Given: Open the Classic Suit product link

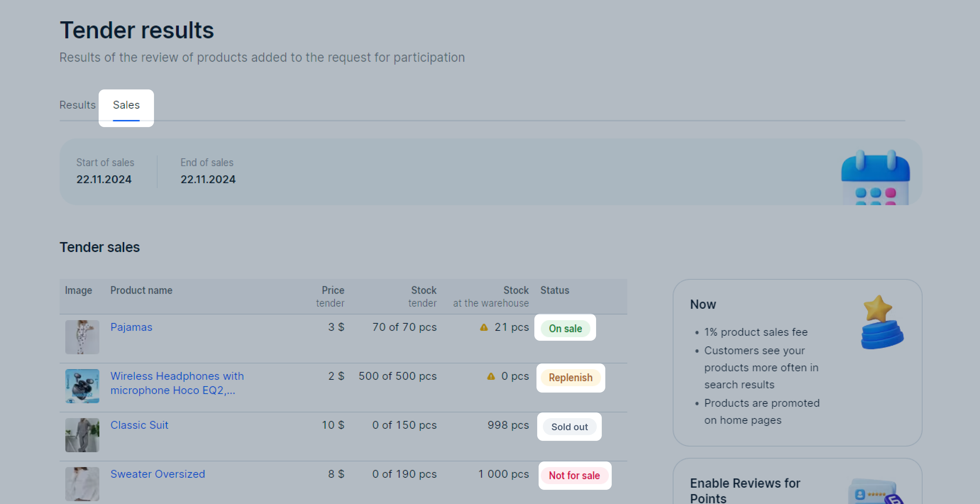Looking at the screenshot, I should (139, 425).
